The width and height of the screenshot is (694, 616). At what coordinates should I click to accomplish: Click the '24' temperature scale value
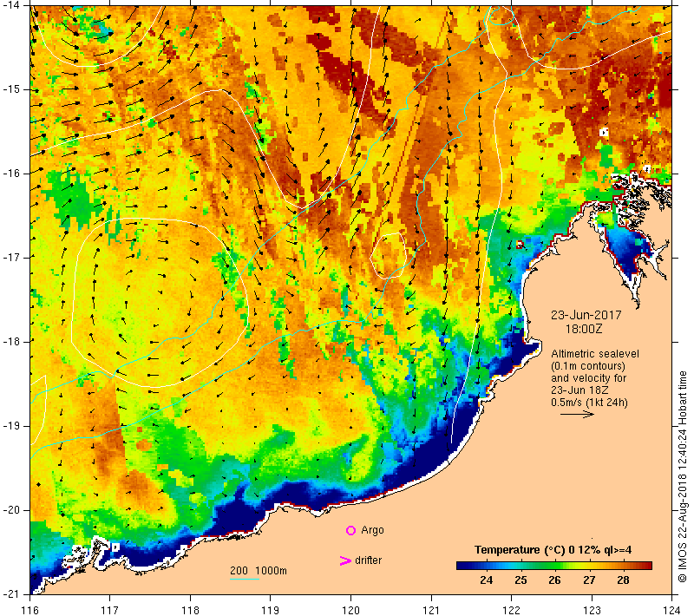click(x=486, y=580)
